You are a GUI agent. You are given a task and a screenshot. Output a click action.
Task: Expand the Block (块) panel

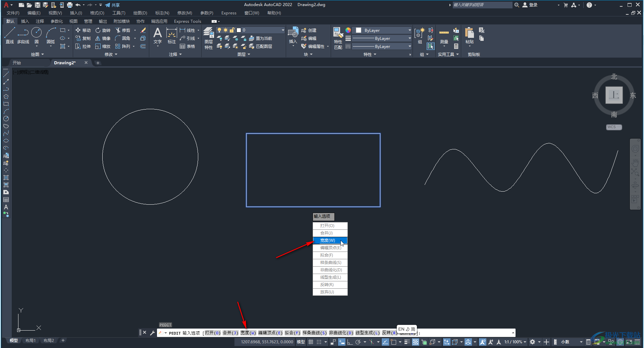308,54
